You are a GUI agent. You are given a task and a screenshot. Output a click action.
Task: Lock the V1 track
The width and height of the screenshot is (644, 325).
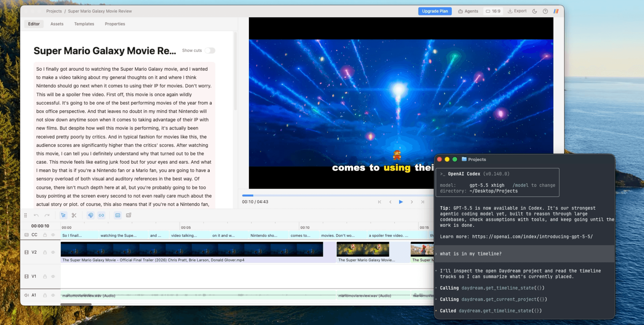tap(45, 276)
